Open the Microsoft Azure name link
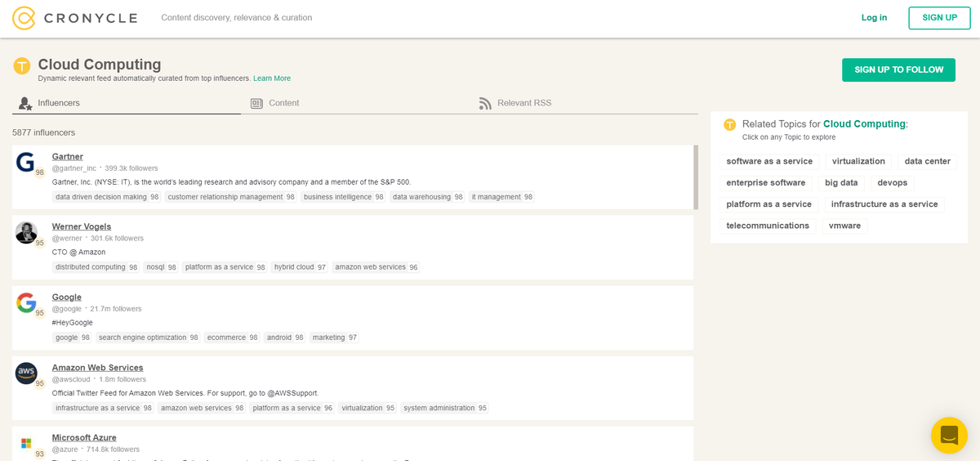The image size is (980, 461). point(84,437)
